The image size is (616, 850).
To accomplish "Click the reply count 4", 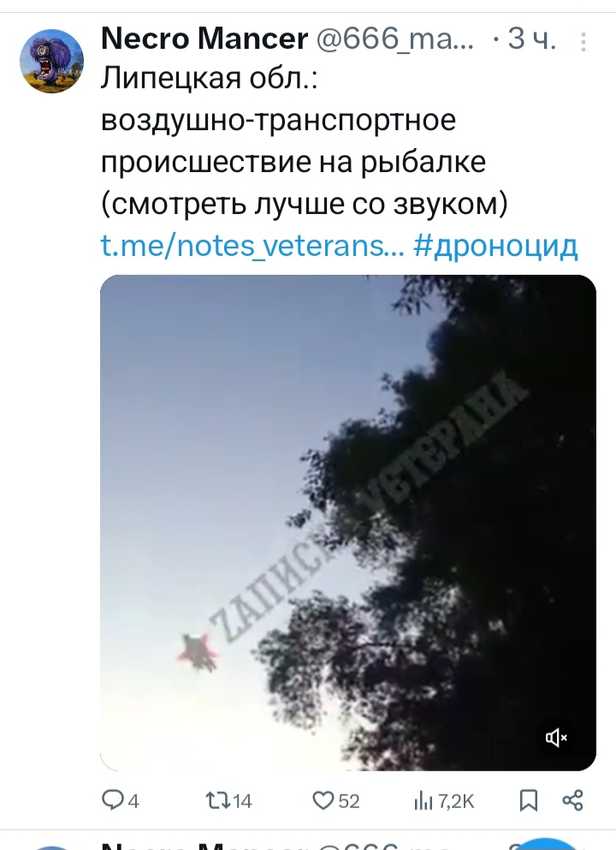I will [133, 801].
